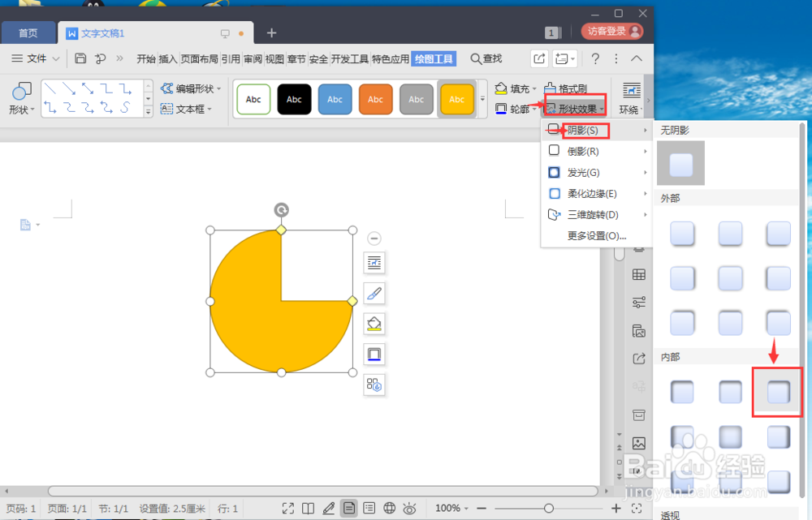Open the 文件 menu dropdown arrow

pos(56,58)
